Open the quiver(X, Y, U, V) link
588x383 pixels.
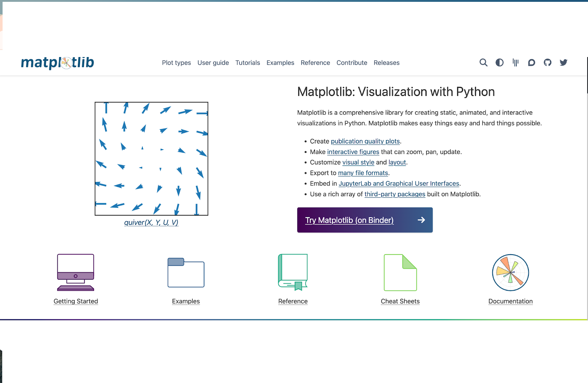click(151, 222)
